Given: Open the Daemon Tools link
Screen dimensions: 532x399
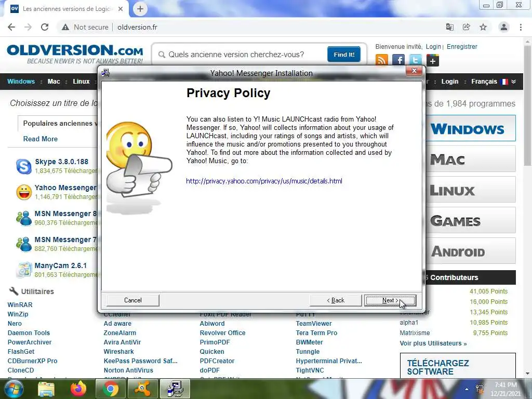Looking at the screenshot, I should (x=29, y=333).
